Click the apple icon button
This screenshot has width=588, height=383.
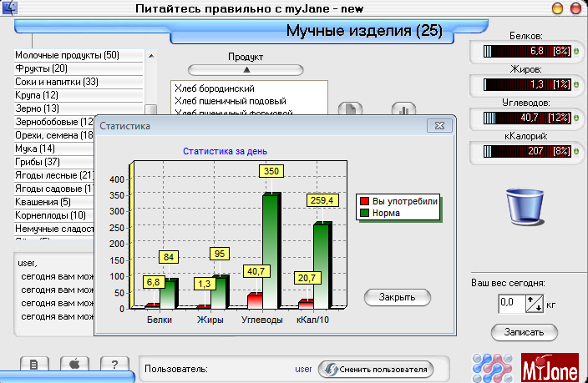[73, 365]
